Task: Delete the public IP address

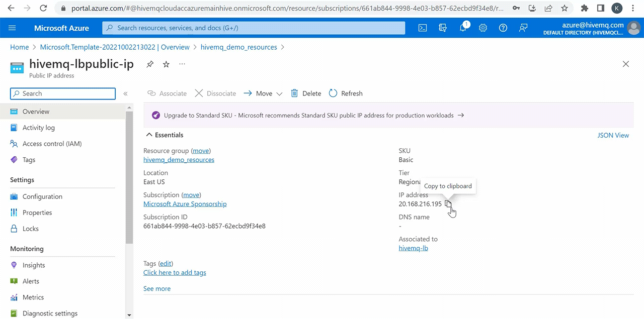Action: pyautogui.click(x=306, y=93)
